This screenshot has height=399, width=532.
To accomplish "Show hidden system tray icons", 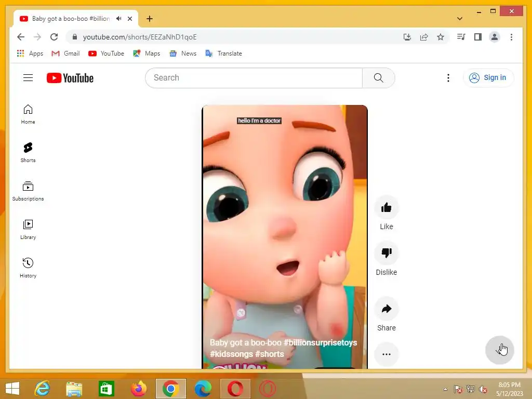I will pos(445,389).
